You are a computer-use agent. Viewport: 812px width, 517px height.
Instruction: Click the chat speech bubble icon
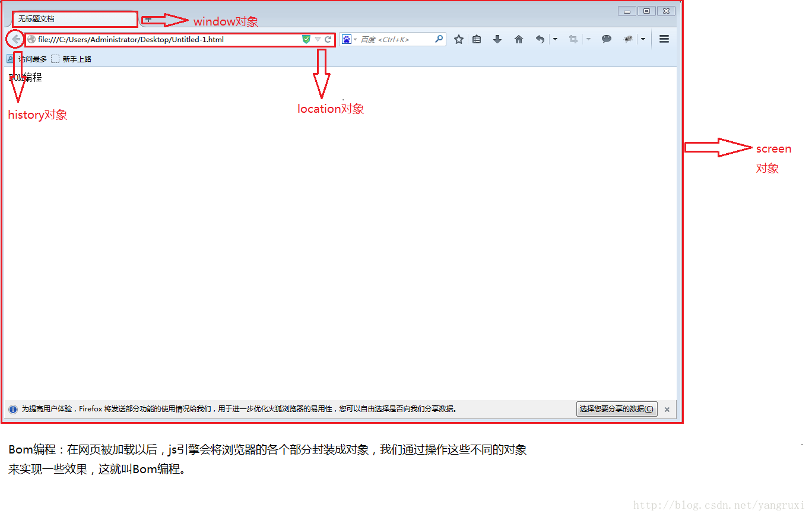pyautogui.click(x=607, y=39)
